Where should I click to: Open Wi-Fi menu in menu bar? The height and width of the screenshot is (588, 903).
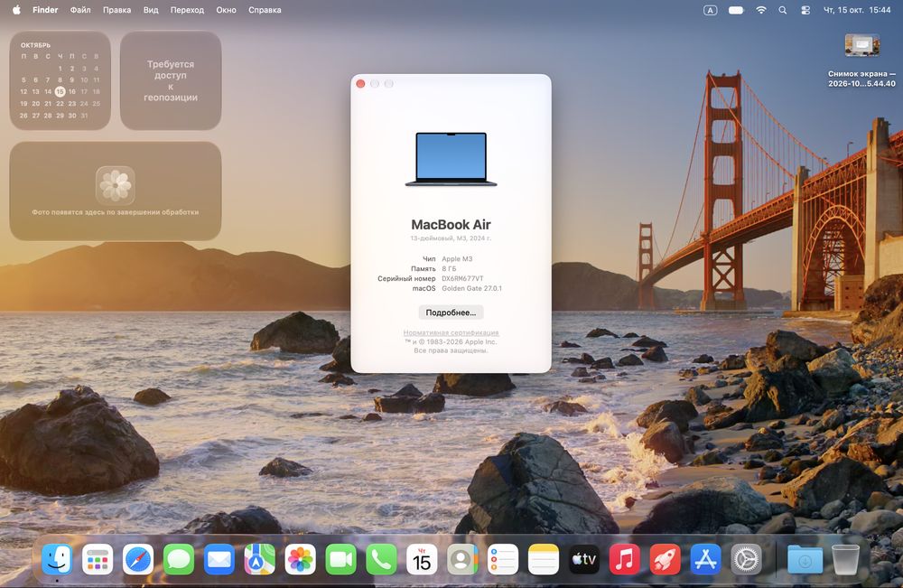click(x=760, y=10)
